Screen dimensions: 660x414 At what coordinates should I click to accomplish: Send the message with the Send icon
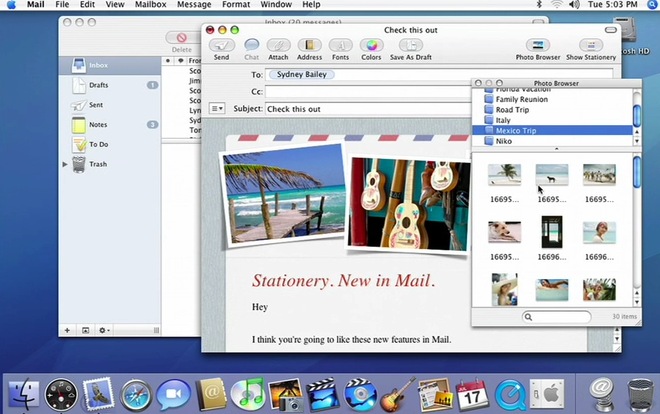coord(221,45)
